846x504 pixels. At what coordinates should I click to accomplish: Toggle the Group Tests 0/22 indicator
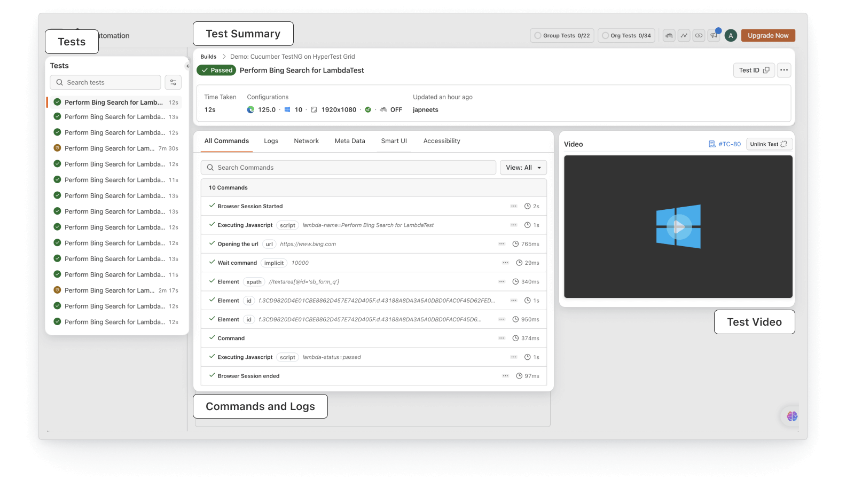click(562, 36)
